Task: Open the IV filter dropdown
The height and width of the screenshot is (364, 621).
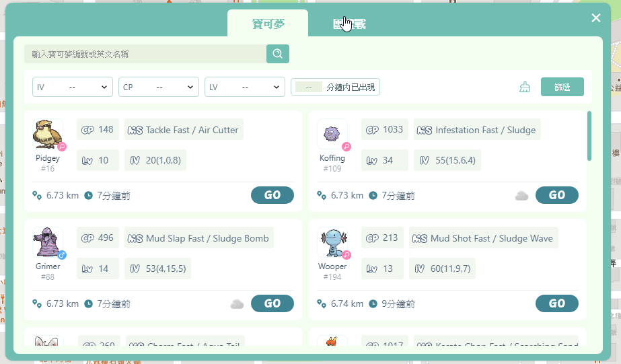Action: [x=73, y=87]
